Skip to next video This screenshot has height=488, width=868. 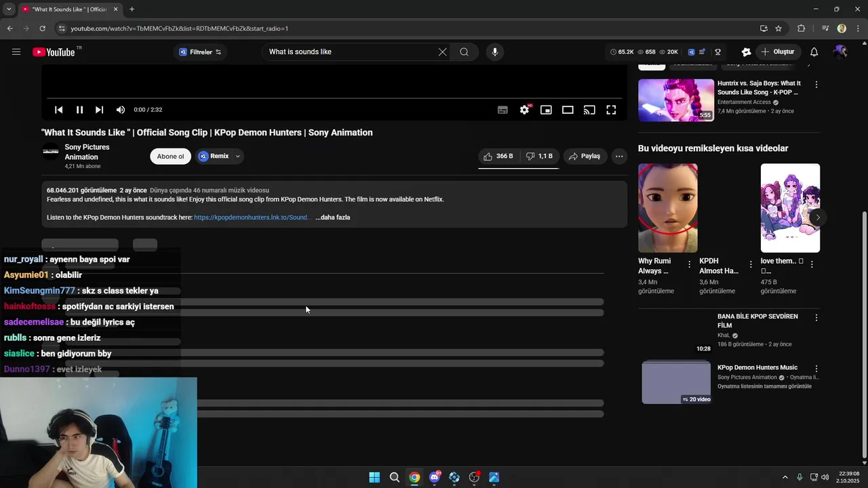coord(99,110)
